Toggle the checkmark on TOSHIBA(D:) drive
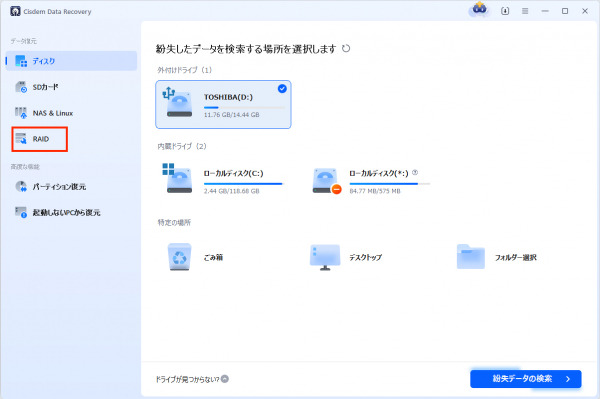 tap(282, 89)
